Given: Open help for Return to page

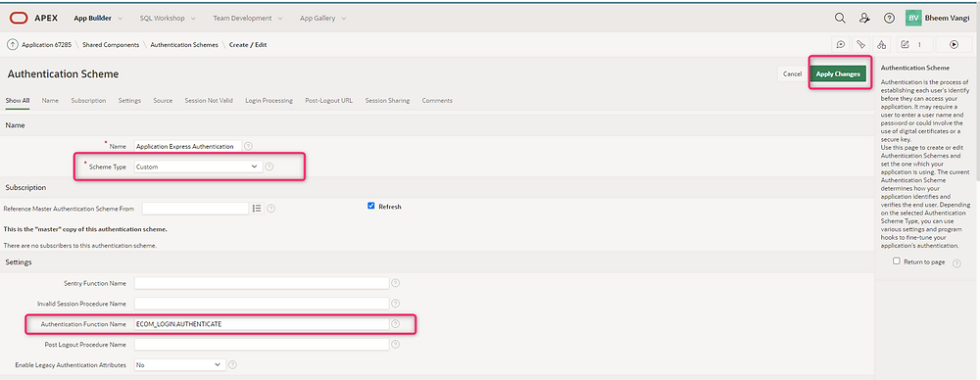Looking at the screenshot, I should [956, 263].
